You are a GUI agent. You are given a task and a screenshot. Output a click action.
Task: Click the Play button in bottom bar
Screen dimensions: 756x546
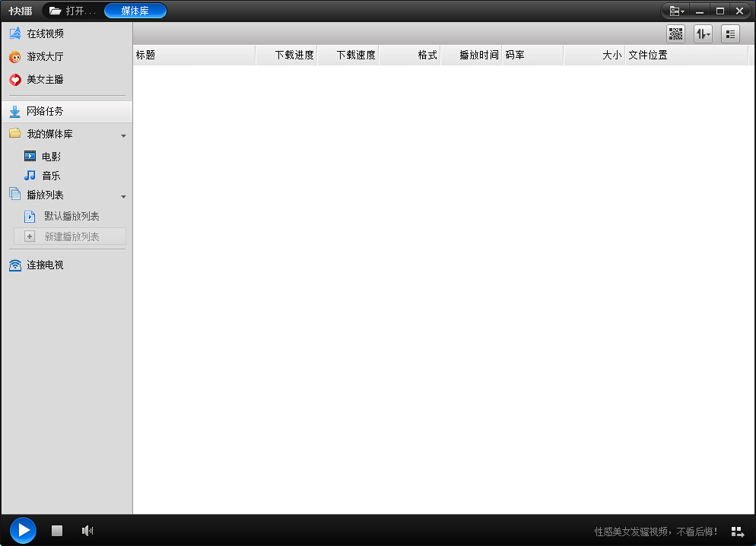click(23, 530)
